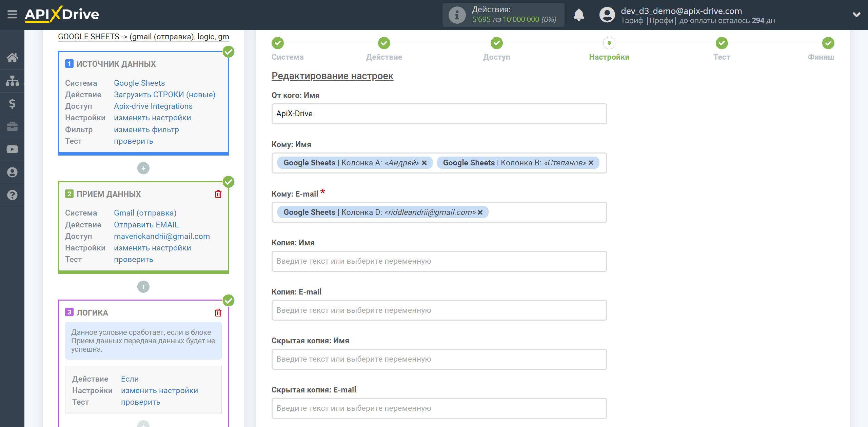Go to the Доступ step
The width and height of the screenshot is (868, 427).
point(497,43)
